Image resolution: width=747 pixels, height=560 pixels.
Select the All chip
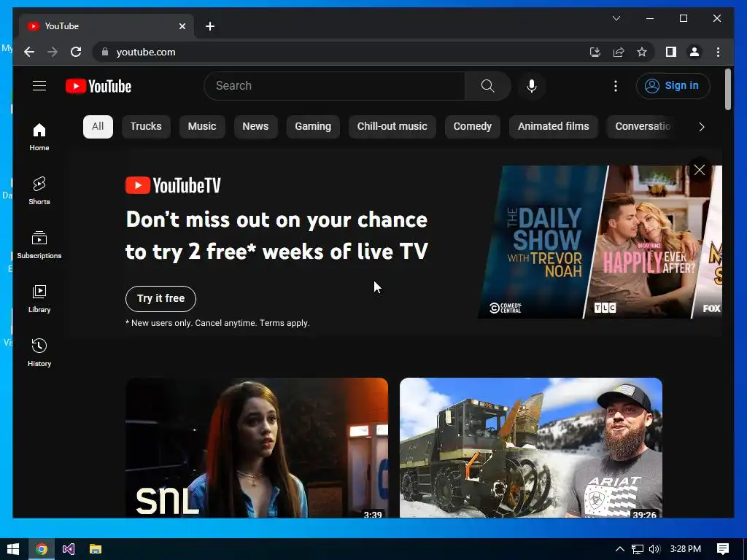point(98,127)
